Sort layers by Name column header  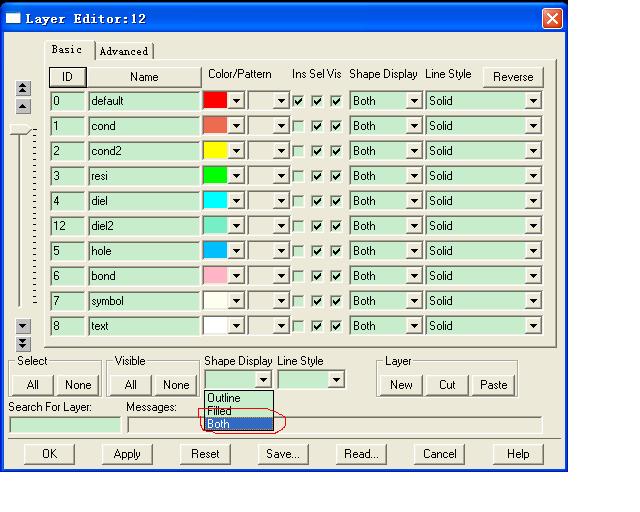(x=144, y=77)
